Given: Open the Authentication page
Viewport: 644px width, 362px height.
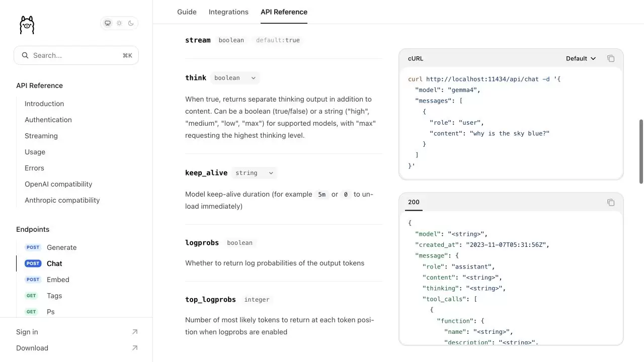Looking at the screenshot, I should point(48,120).
